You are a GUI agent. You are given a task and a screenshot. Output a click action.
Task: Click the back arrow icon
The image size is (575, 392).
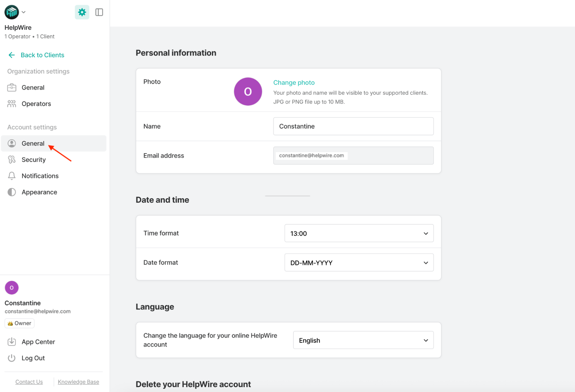click(12, 55)
